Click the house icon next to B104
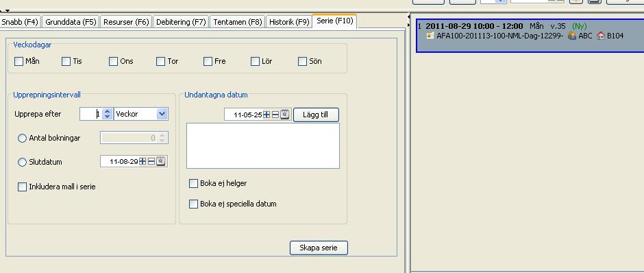This screenshot has width=644, height=273. point(601,36)
